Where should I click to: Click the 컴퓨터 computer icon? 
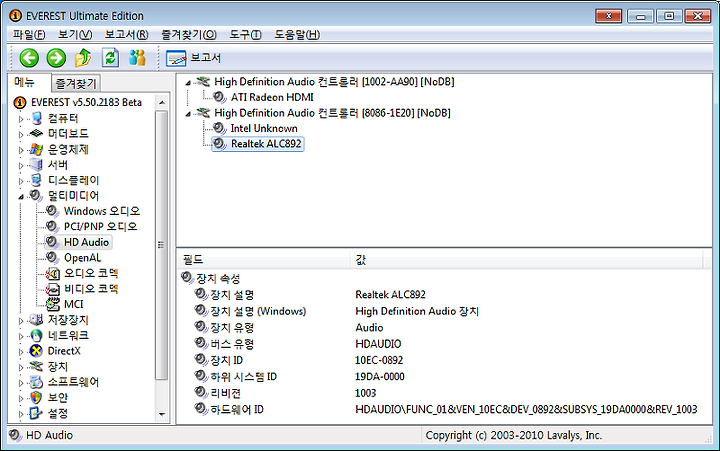coord(36,118)
